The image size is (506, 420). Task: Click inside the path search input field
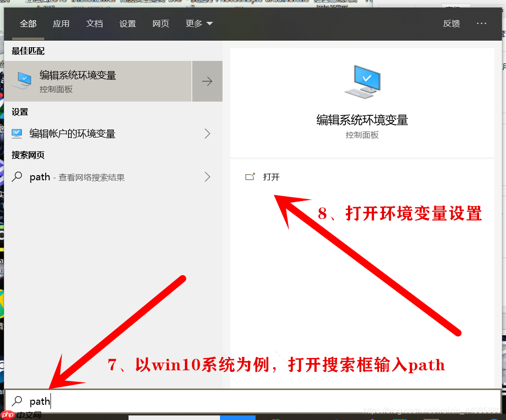[102, 401]
